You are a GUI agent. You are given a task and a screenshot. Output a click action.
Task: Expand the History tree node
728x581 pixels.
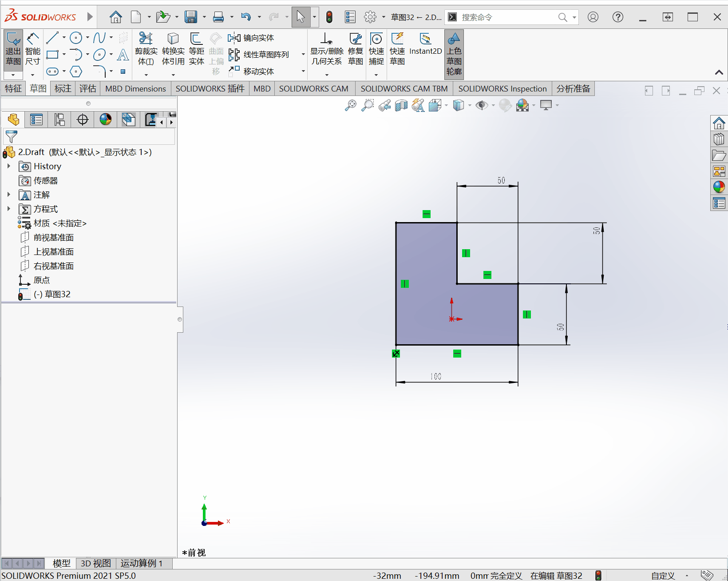pos(8,166)
